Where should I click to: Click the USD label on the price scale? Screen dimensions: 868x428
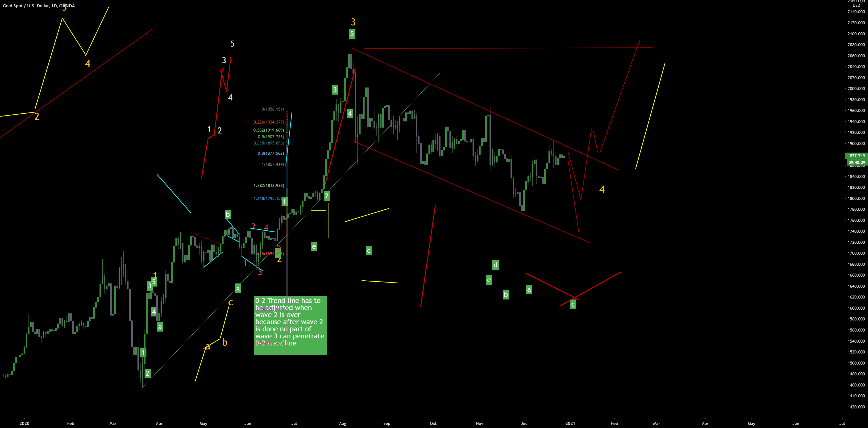856,5
